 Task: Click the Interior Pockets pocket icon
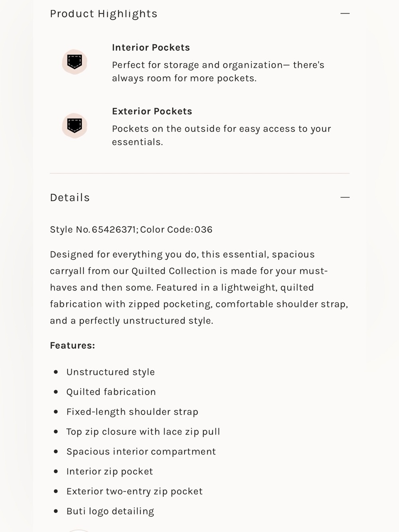75,62
